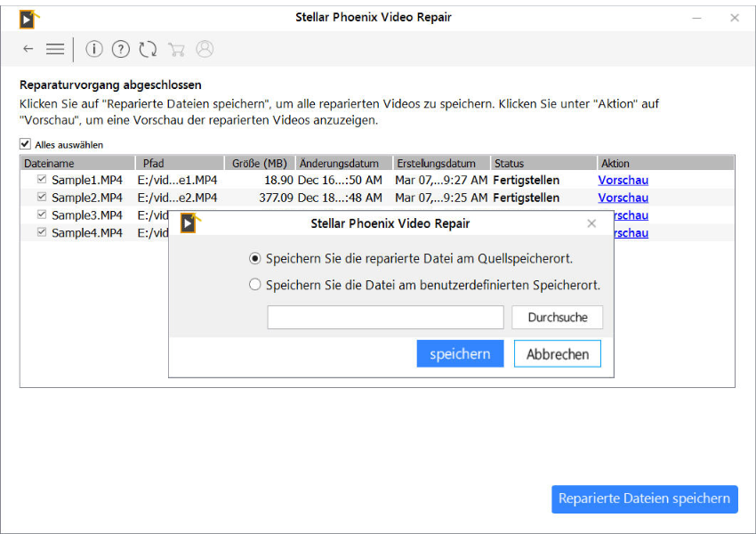Click the user account icon
The width and height of the screenshot is (756, 534).
pos(205,49)
